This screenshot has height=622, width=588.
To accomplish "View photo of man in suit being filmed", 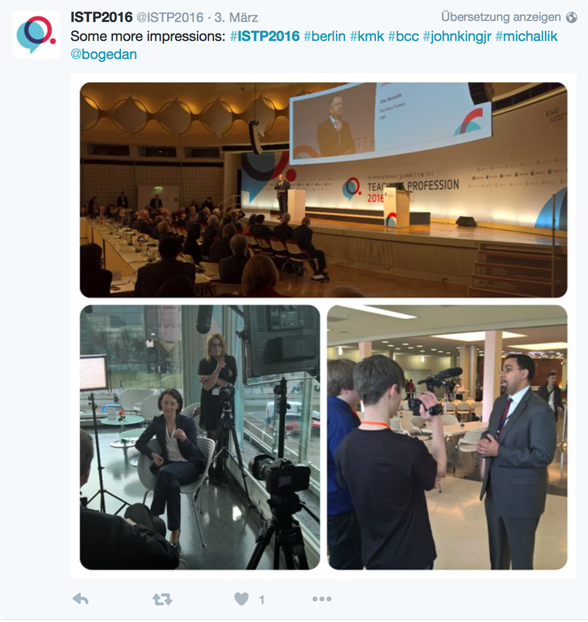I will tap(447, 437).
